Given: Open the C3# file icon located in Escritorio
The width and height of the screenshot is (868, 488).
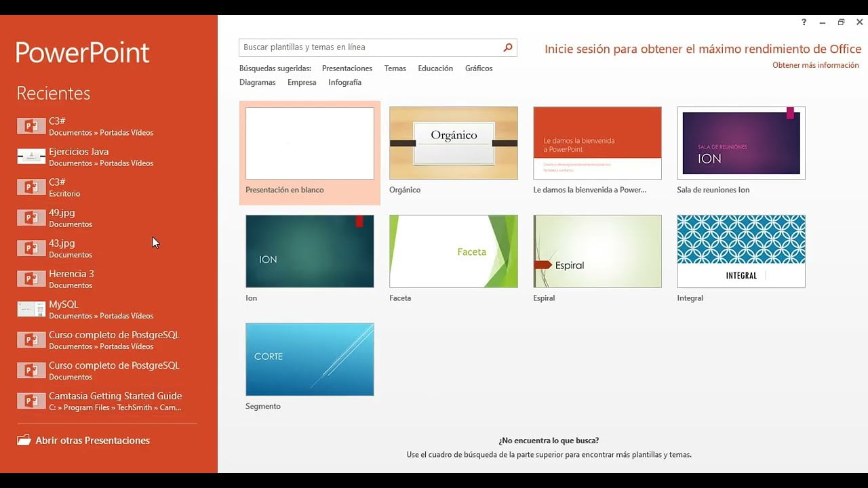Looking at the screenshot, I should click(31, 187).
